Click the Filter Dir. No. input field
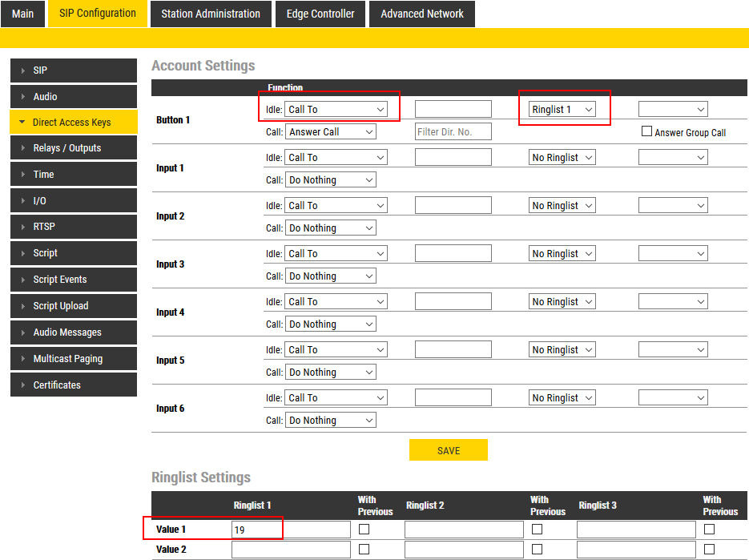 [453, 131]
